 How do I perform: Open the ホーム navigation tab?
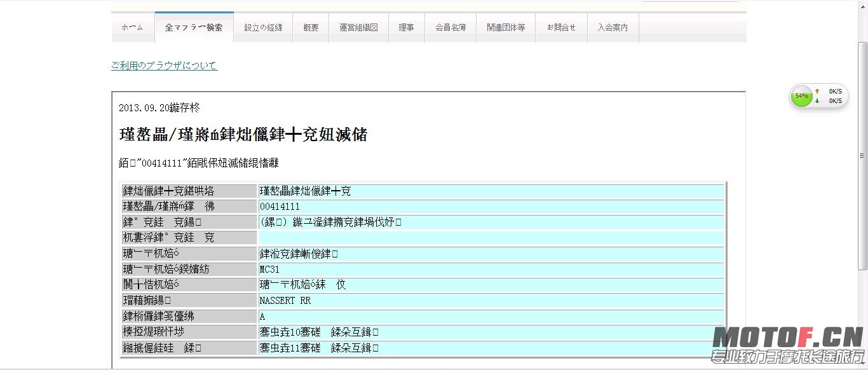(x=133, y=27)
